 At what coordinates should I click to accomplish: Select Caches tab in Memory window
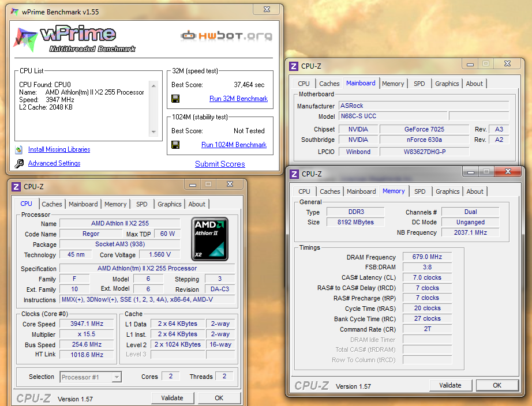click(x=330, y=191)
